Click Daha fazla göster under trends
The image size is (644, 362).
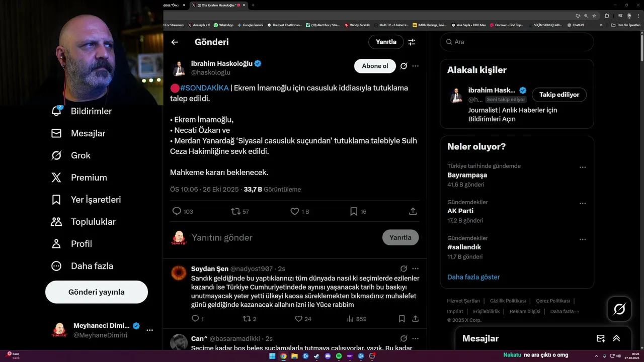coord(473,277)
